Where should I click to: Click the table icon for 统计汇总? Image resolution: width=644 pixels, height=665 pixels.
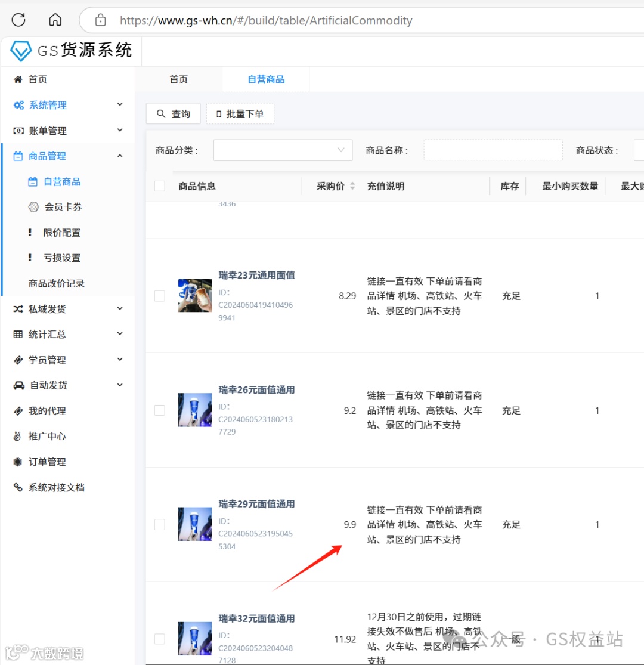click(x=18, y=334)
